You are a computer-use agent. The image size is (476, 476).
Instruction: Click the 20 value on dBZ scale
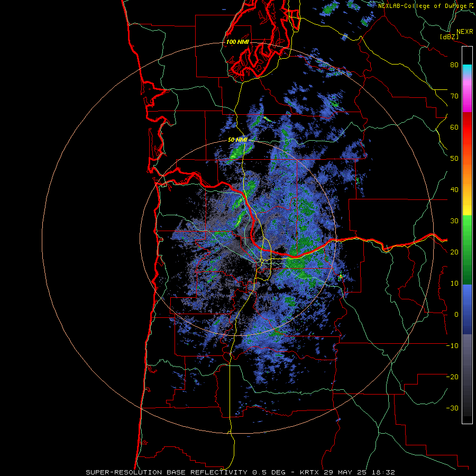point(454,252)
